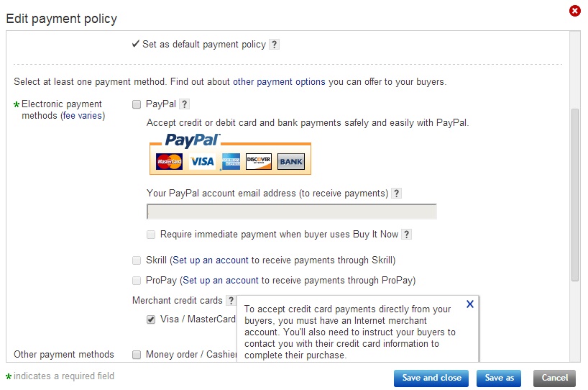The image size is (588, 390).
Task: Toggle the ProPay payment checkbox
Action: point(137,281)
